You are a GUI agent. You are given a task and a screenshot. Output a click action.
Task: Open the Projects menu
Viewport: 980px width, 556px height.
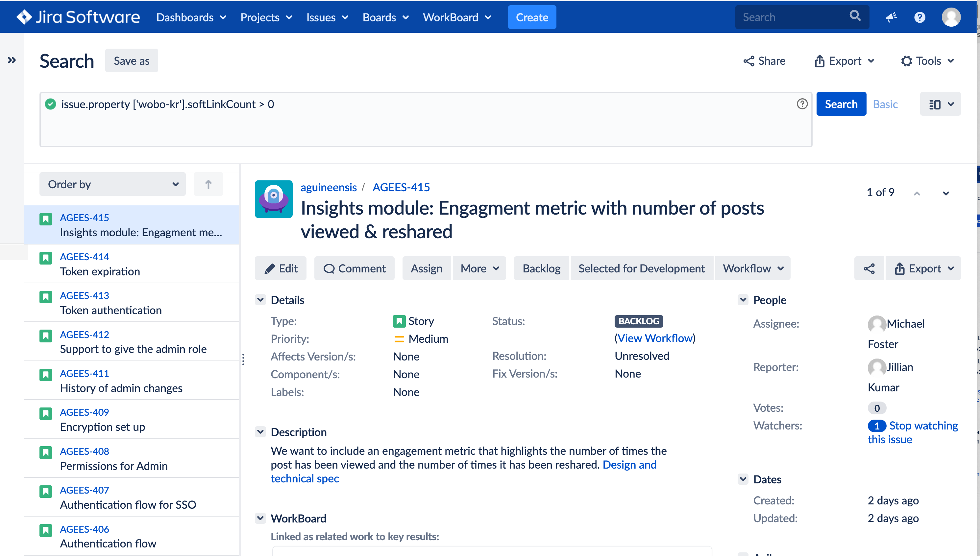tap(266, 17)
